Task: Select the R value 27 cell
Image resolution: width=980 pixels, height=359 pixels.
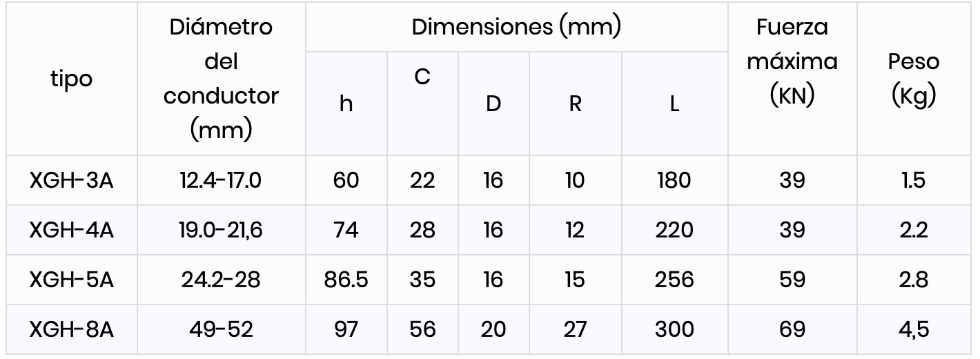Action: point(575,329)
